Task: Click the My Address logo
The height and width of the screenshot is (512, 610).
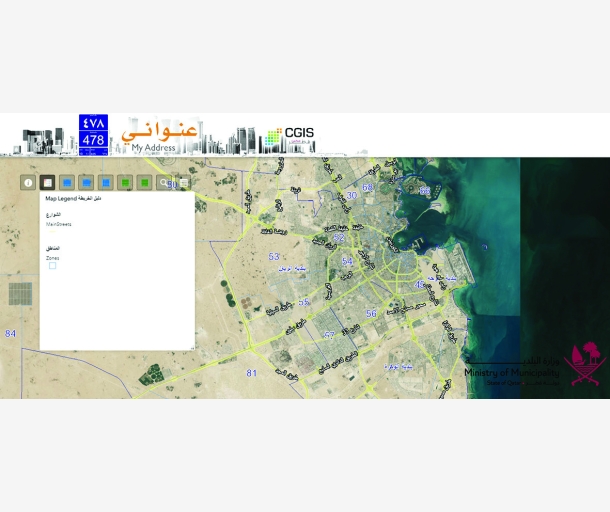Action: [x=160, y=137]
